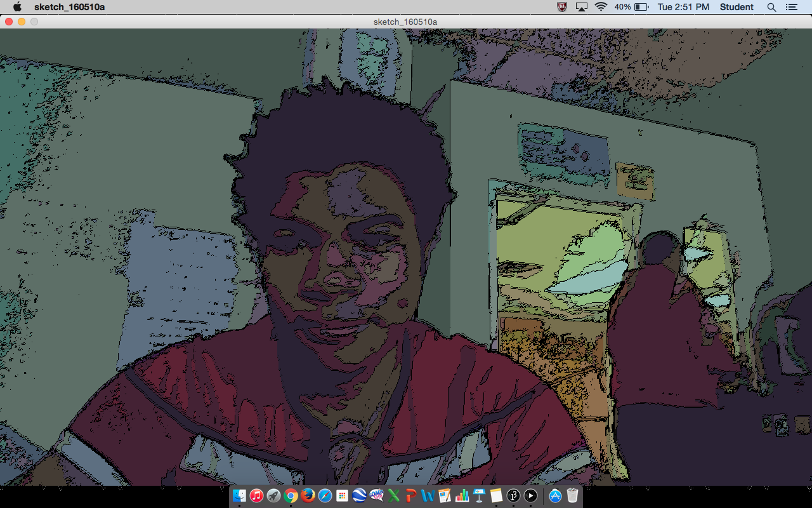
Task: Click the Tue 2:51 PM clock
Action: (683, 7)
